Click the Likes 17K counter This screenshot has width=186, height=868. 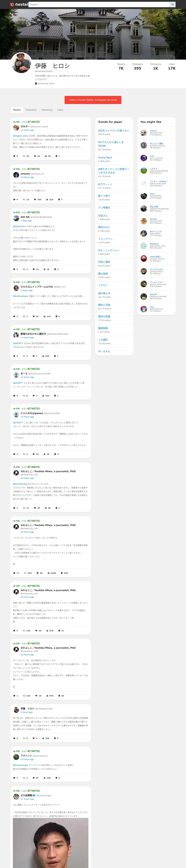click(x=172, y=66)
